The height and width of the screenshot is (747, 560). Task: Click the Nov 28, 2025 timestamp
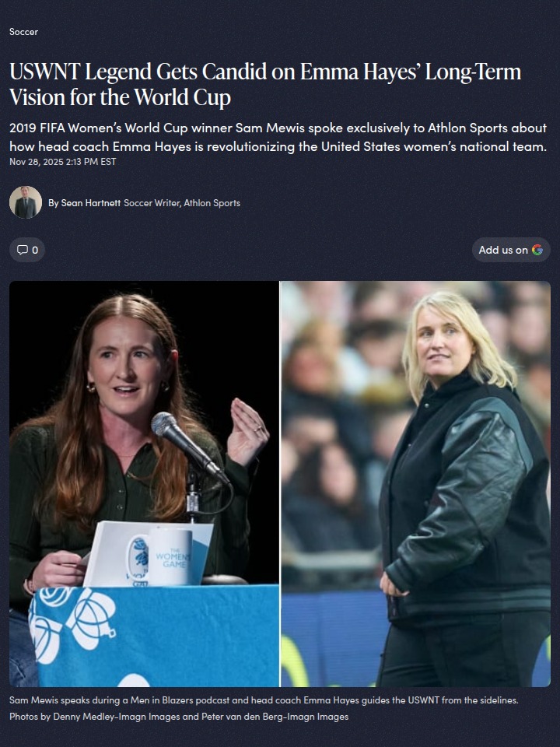tap(62, 162)
